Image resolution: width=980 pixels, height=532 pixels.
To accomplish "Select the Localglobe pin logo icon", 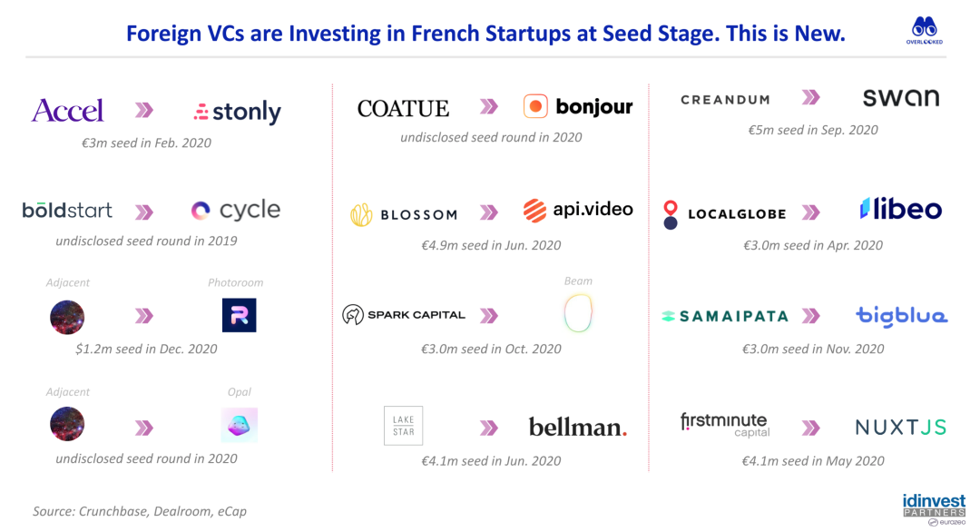I will 671,214.
